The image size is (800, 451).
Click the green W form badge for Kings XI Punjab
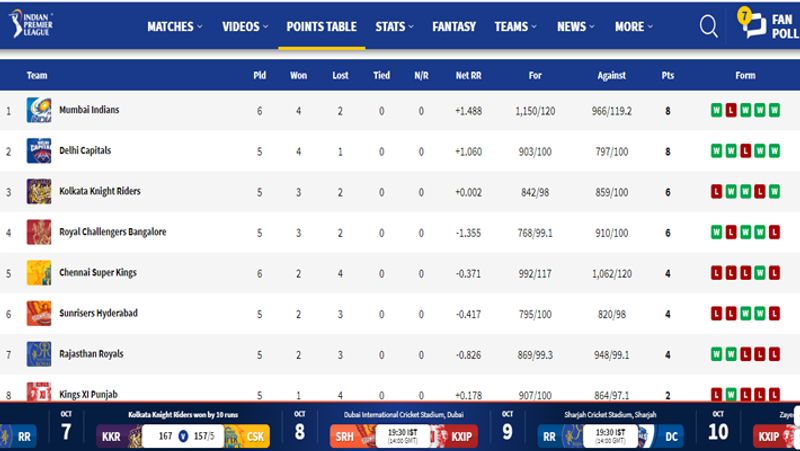(731, 394)
